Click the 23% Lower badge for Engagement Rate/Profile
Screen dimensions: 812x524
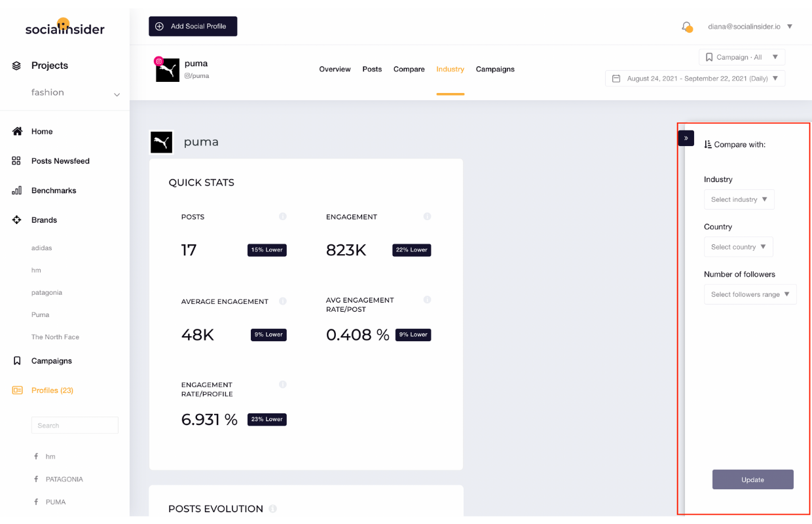pyautogui.click(x=267, y=419)
